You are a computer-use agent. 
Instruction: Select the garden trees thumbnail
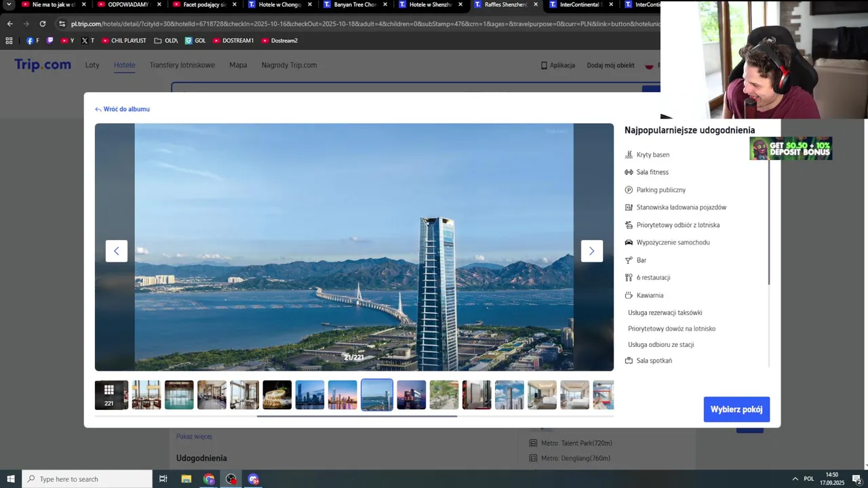(444, 395)
